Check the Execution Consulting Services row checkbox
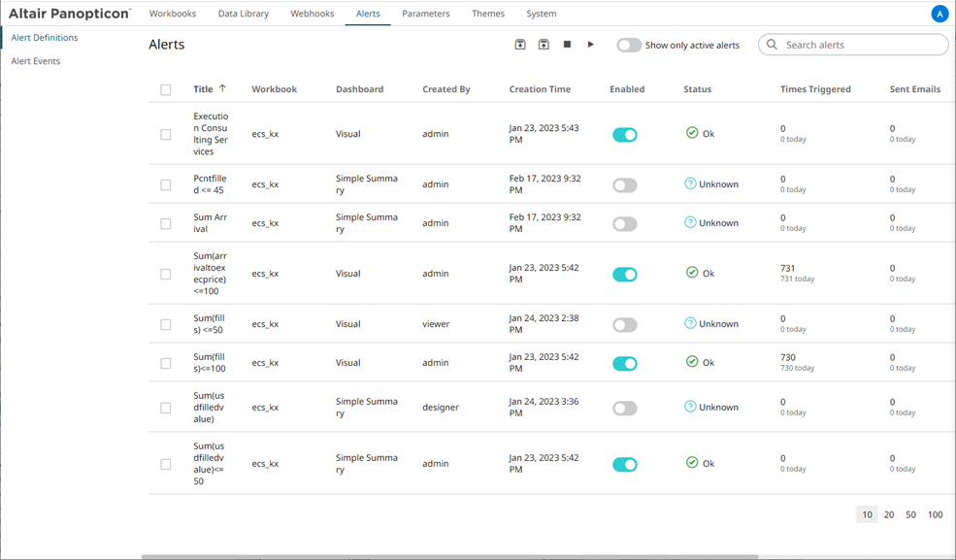The width and height of the screenshot is (956, 560). [166, 134]
